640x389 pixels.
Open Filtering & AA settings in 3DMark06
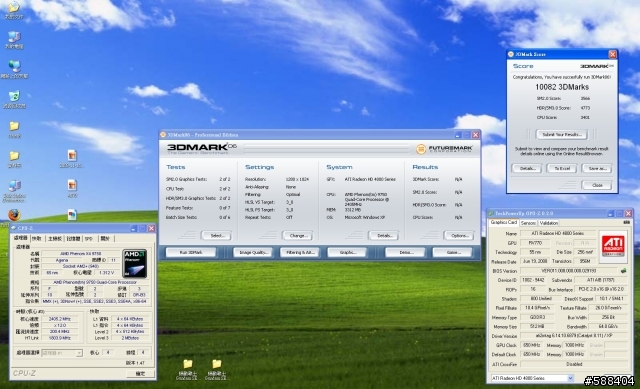[300, 253]
